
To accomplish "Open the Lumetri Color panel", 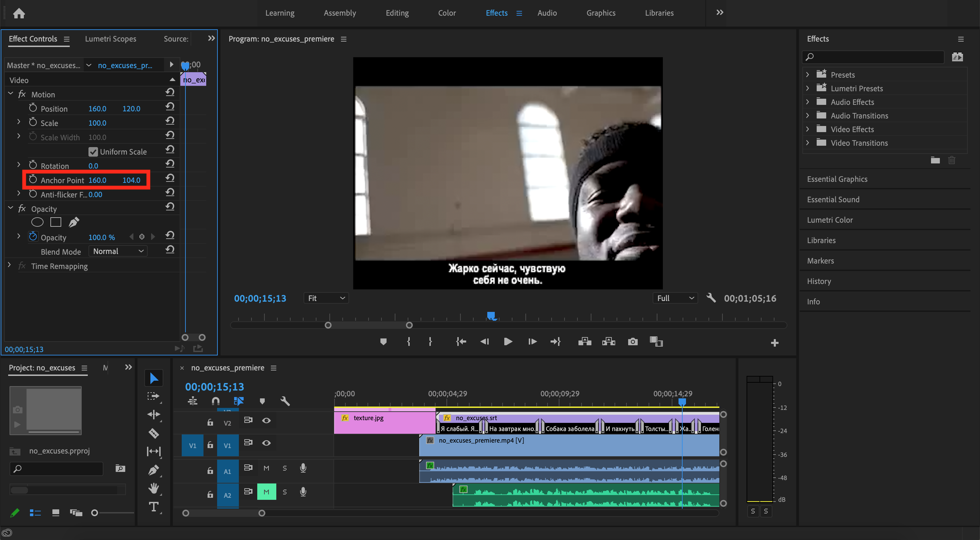I will pyautogui.click(x=830, y=220).
